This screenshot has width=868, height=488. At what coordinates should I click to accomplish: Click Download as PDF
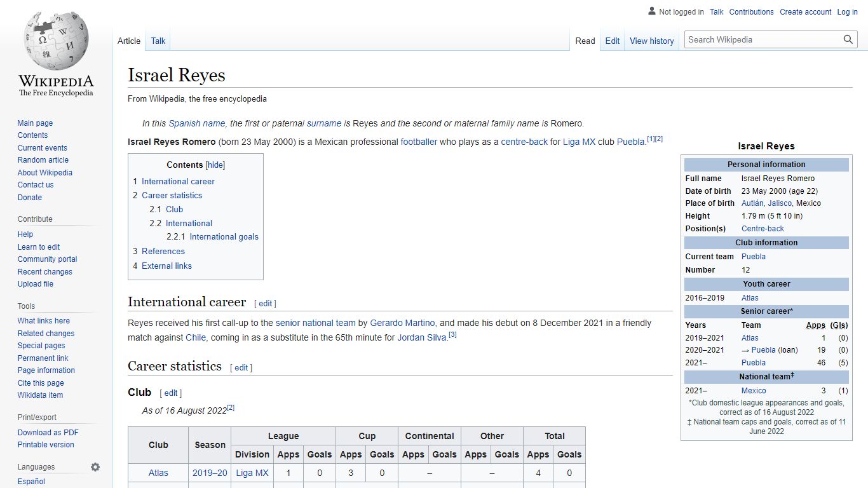coord(48,433)
